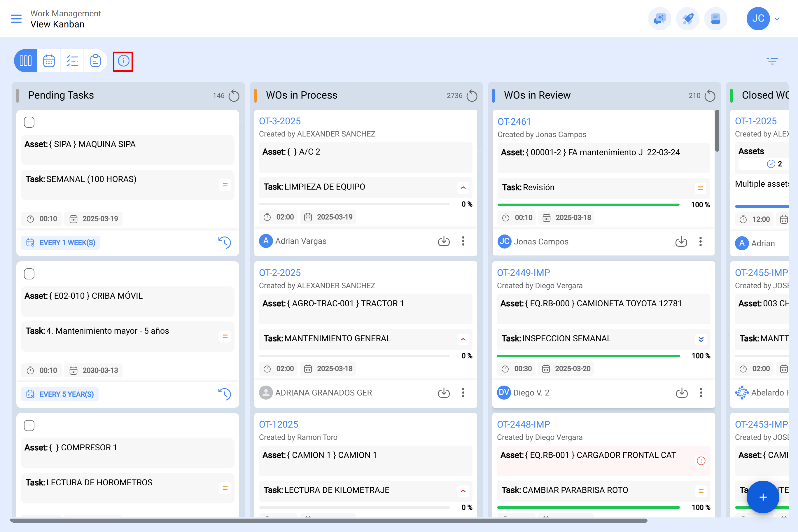Expand the user profile dropdown arrow
Viewport: 798px width, 532px height.
(777, 19)
